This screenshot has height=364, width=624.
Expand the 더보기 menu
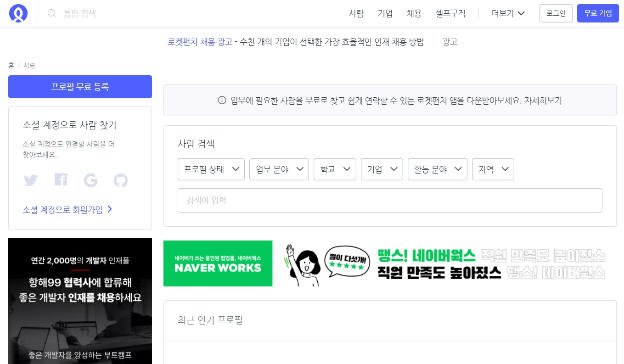point(508,13)
